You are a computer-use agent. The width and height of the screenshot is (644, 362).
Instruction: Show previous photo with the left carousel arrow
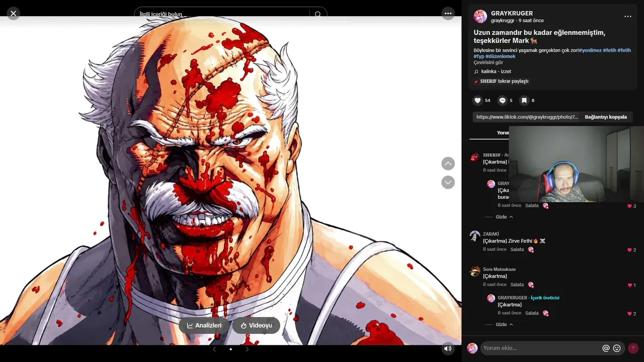pyautogui.click(x=214, y=349)
